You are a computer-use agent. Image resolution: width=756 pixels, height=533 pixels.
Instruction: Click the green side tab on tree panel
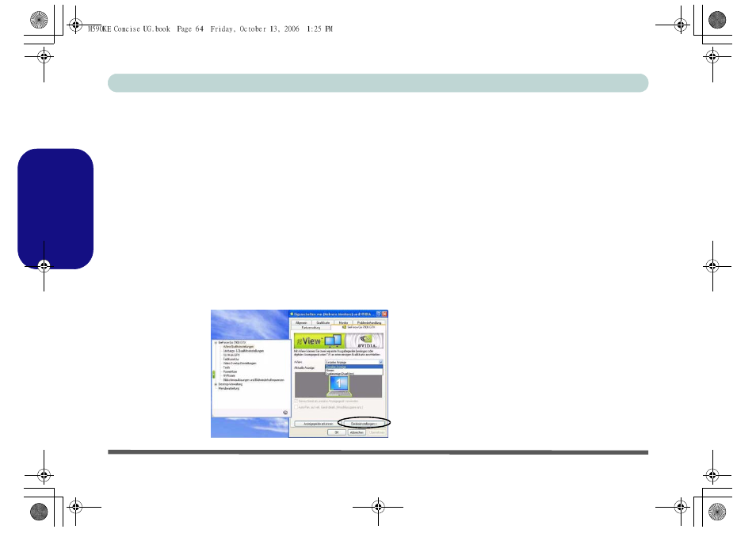tap(213, 373)
